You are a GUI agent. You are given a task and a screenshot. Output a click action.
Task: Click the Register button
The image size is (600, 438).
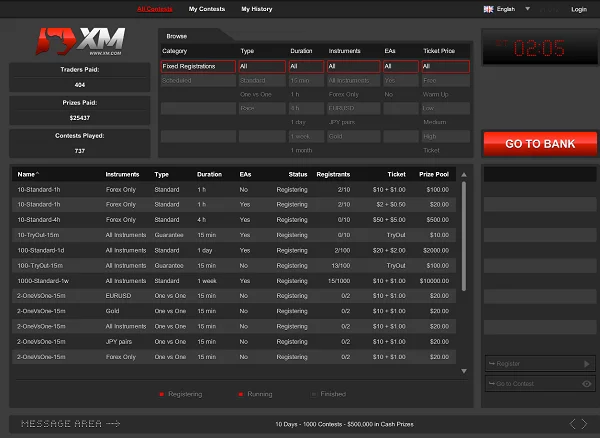click(x=540, y=364)
